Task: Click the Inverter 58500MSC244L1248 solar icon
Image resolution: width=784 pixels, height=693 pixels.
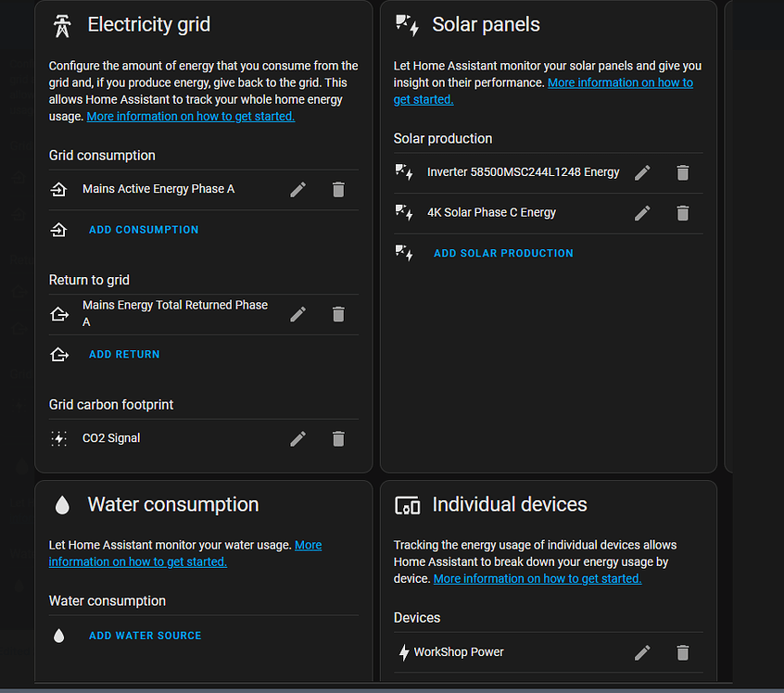Action: [x=404, y=172]
